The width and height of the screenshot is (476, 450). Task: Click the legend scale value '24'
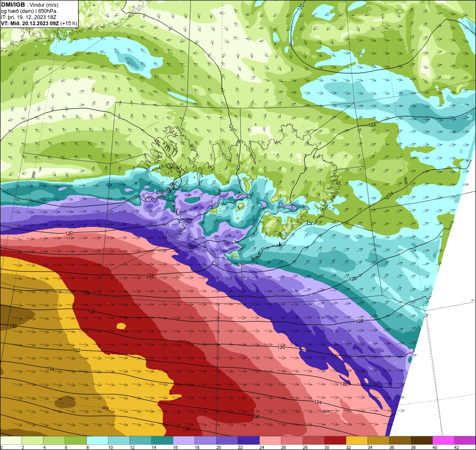(x=262, y=447)
